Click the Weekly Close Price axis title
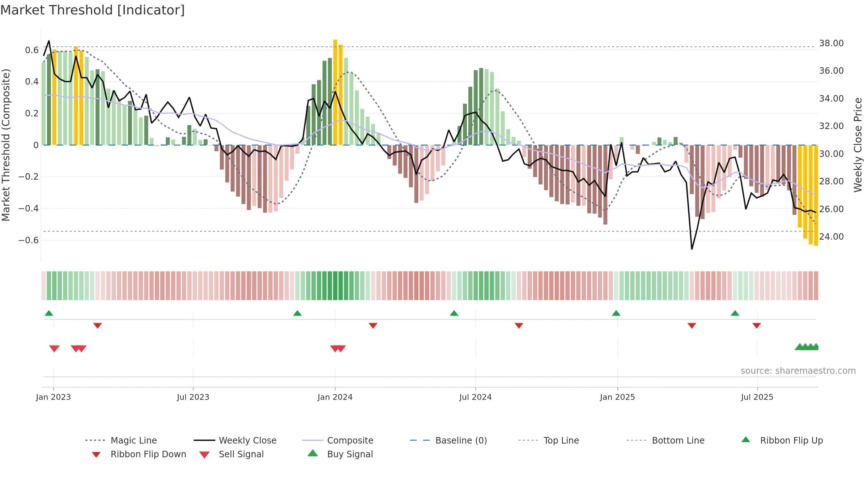 pyautogui.click(x=858, y=145)
